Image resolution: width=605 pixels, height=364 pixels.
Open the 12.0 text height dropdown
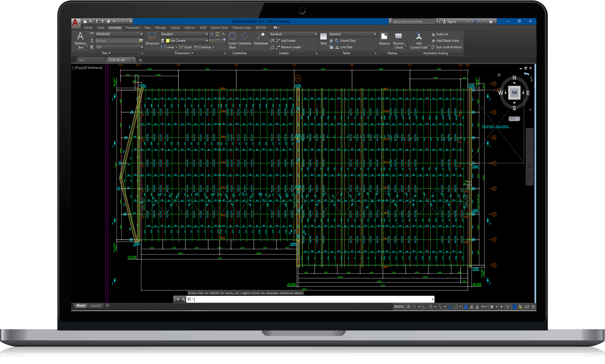pyautogui.click(x=119, y=47)
